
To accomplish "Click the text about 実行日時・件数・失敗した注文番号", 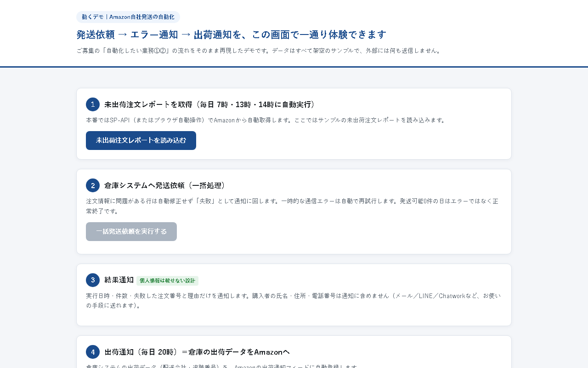I will click(294, 300).
